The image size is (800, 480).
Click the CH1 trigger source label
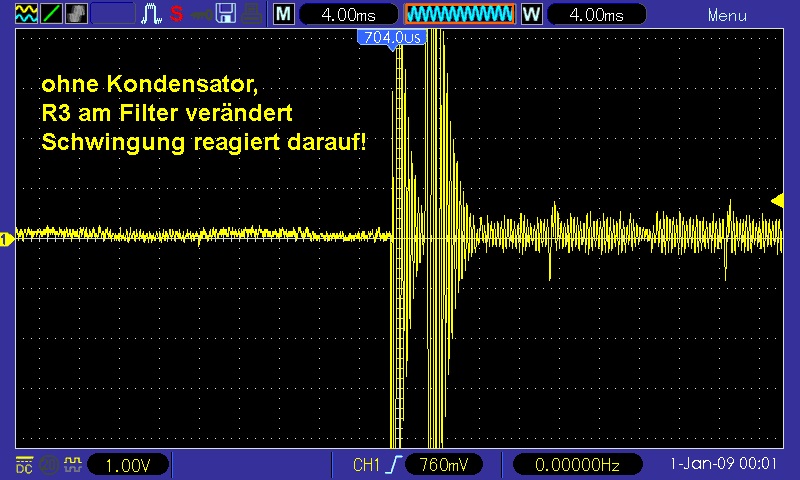[x=366, y=465]
